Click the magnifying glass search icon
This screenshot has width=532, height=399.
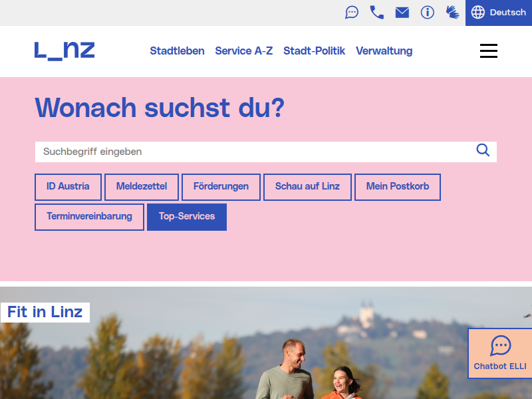click(483, 150)
